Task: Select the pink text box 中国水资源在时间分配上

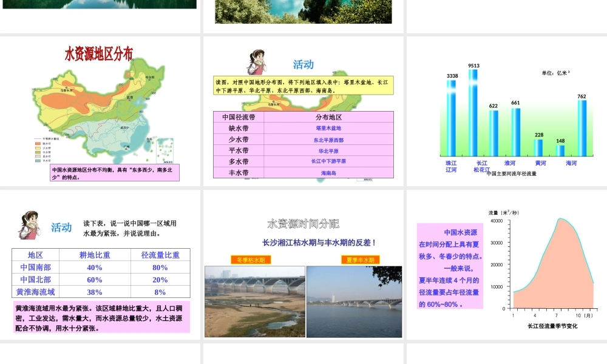Action: pyautogui.click(x=450, y=266)
